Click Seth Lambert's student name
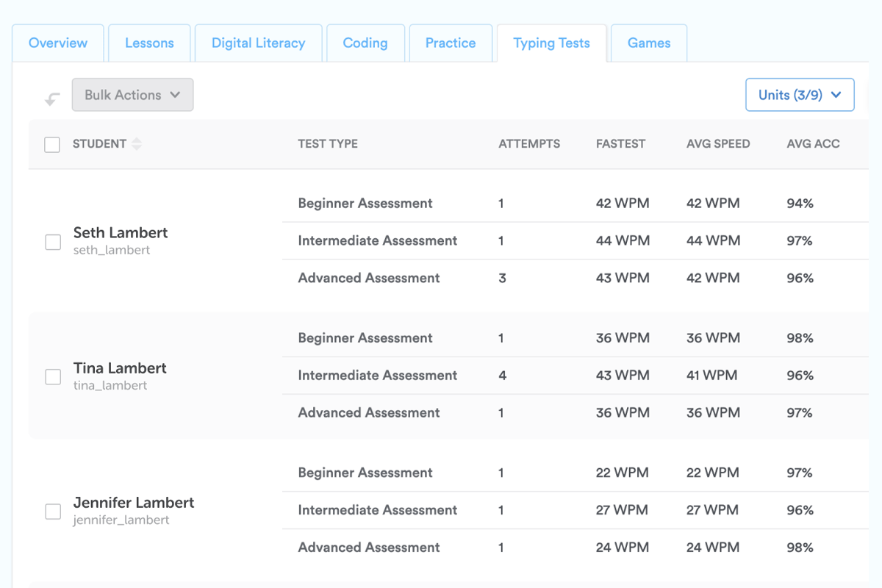The height and width of the screenshot is (588, 882). tap(121, 233)
